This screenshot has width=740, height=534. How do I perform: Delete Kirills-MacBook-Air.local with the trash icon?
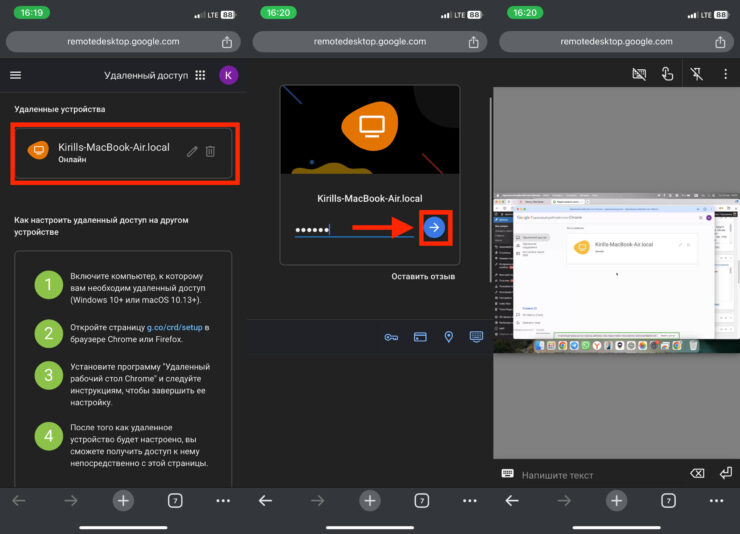(210, 151)
